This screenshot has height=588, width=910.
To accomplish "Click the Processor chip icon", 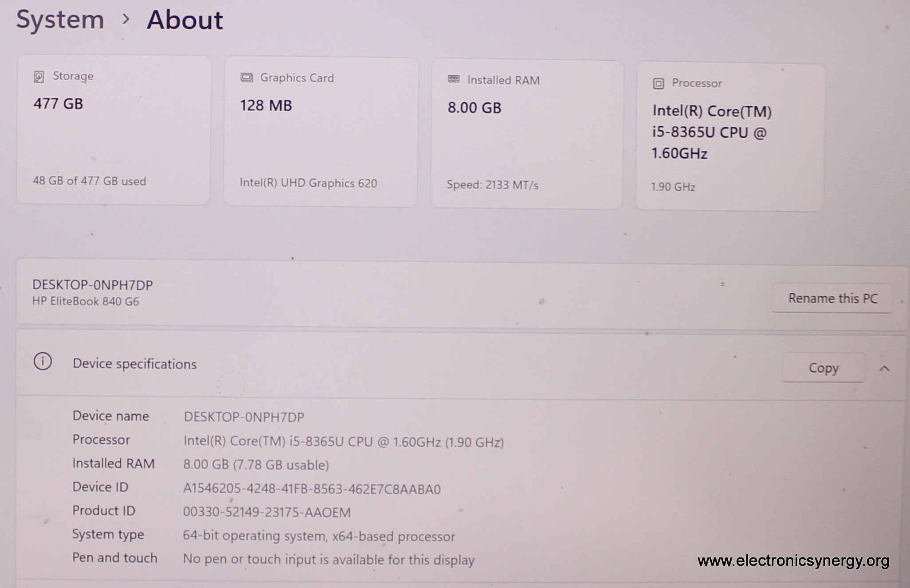I will coord(658,83).
